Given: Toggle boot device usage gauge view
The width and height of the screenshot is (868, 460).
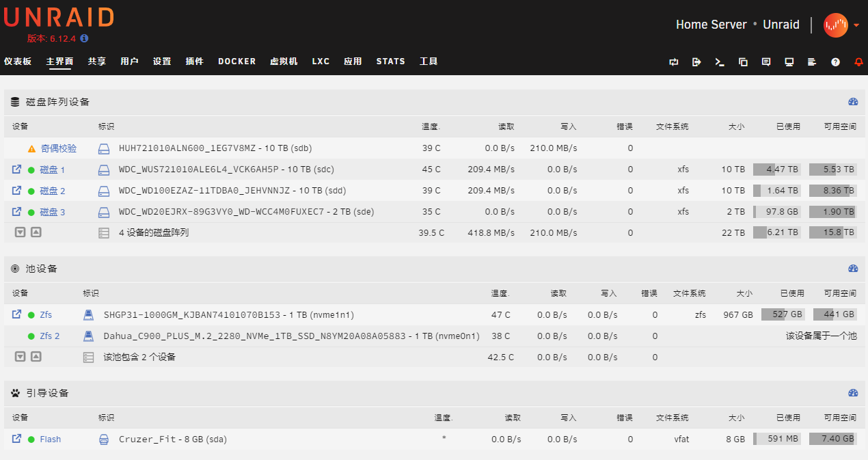Looking at the screenshot, I should click(853, 393).
